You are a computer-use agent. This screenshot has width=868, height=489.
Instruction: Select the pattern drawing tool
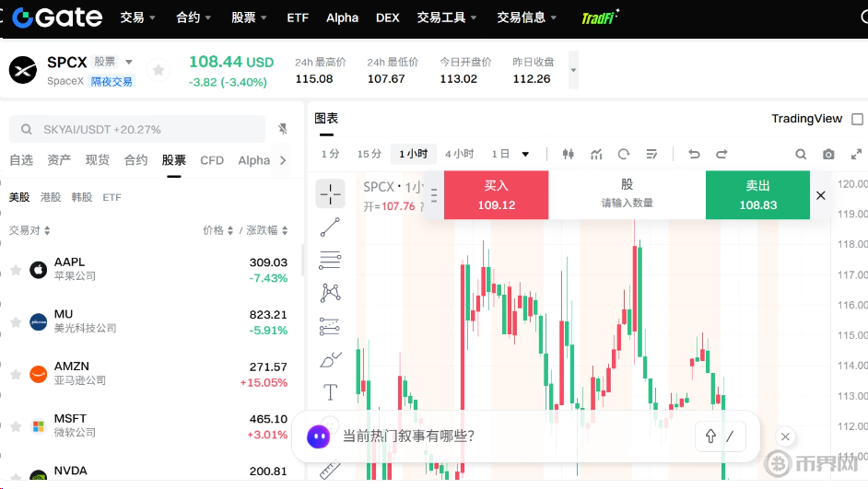pyautogui.click(x=330, y=293)
